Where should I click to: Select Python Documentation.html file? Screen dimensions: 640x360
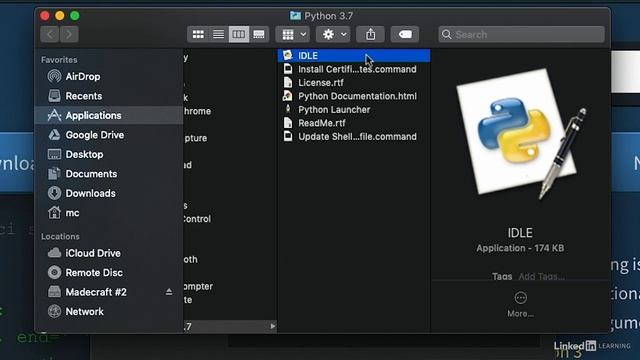tap(354, 96)
